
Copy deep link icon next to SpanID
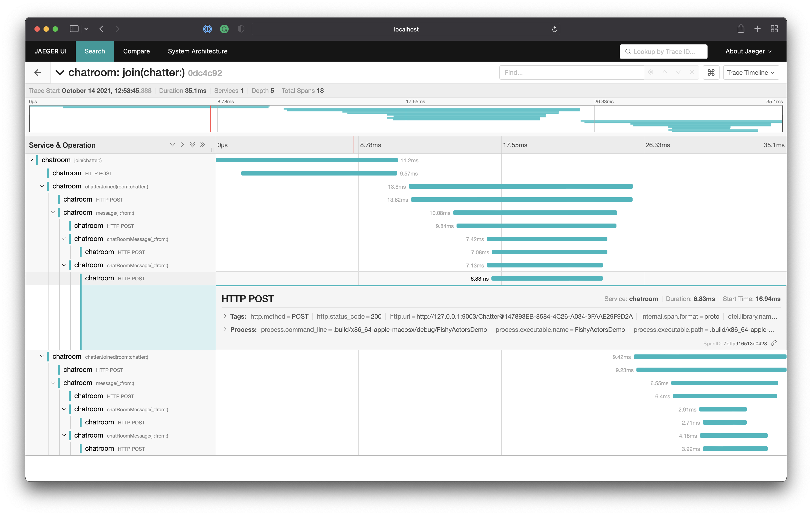coord(774,343)
